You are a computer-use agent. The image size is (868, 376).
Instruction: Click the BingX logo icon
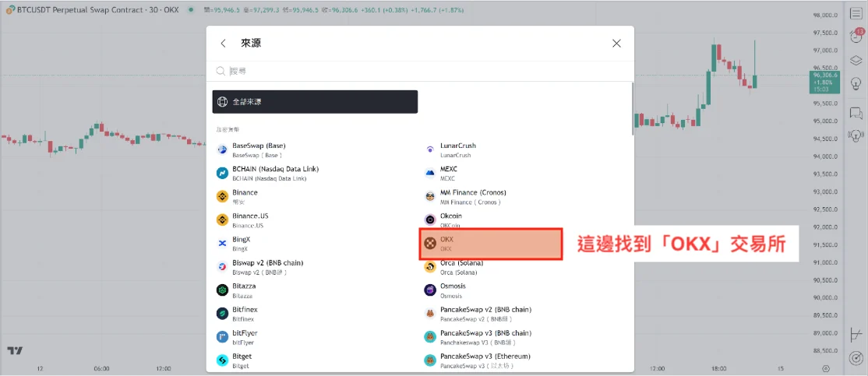pyautogui.click(x=222, y=244)
